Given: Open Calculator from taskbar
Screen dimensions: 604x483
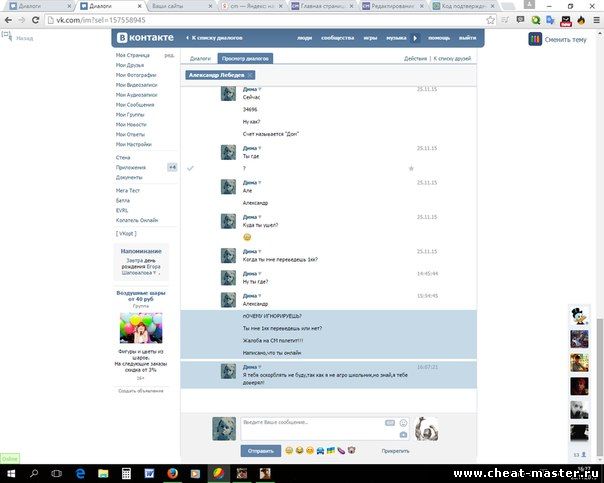Looking at the screenshot, I should 126,473.
